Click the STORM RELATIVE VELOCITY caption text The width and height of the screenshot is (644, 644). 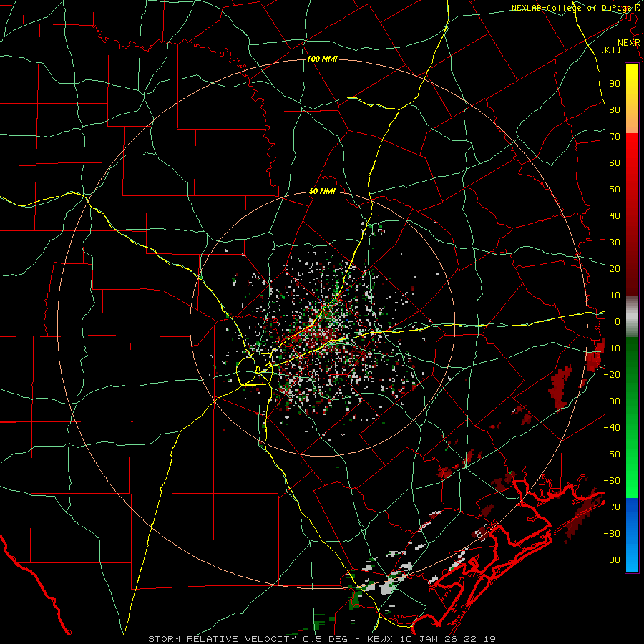coord(224,639)
